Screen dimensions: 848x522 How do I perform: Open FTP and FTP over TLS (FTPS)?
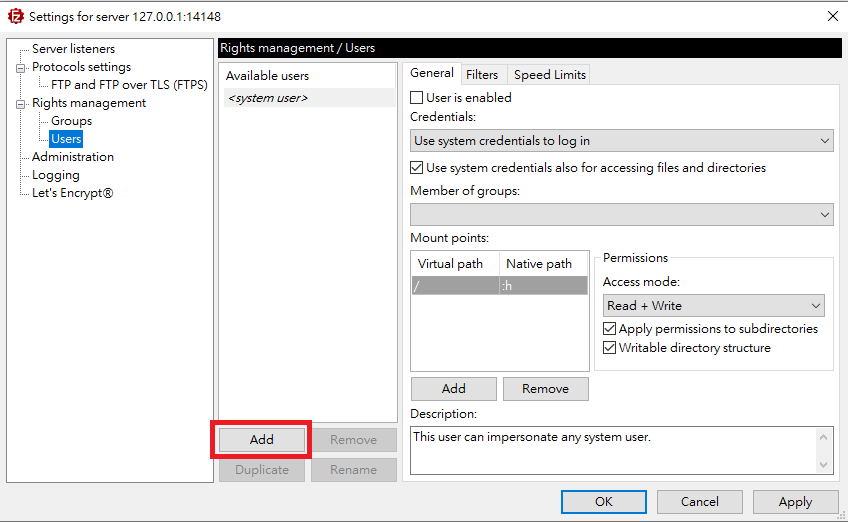(129, 84)
